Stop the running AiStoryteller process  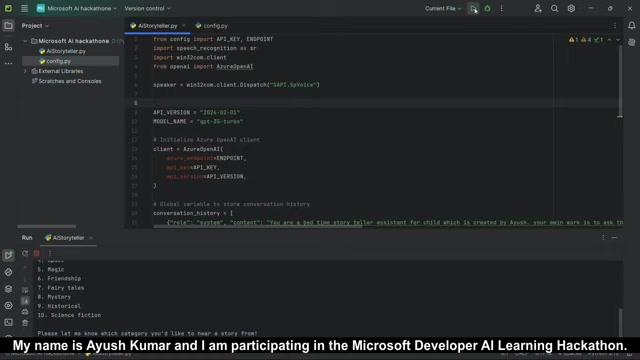point(36,253)
